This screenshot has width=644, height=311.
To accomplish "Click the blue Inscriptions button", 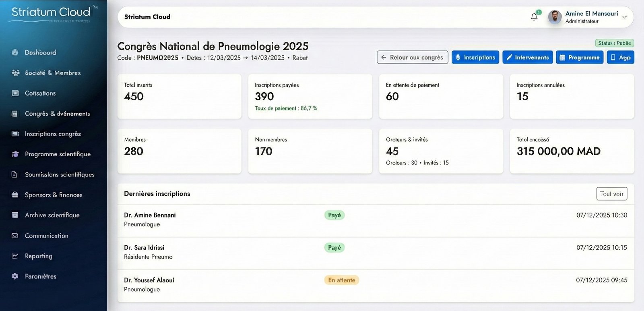I will 475,57.
